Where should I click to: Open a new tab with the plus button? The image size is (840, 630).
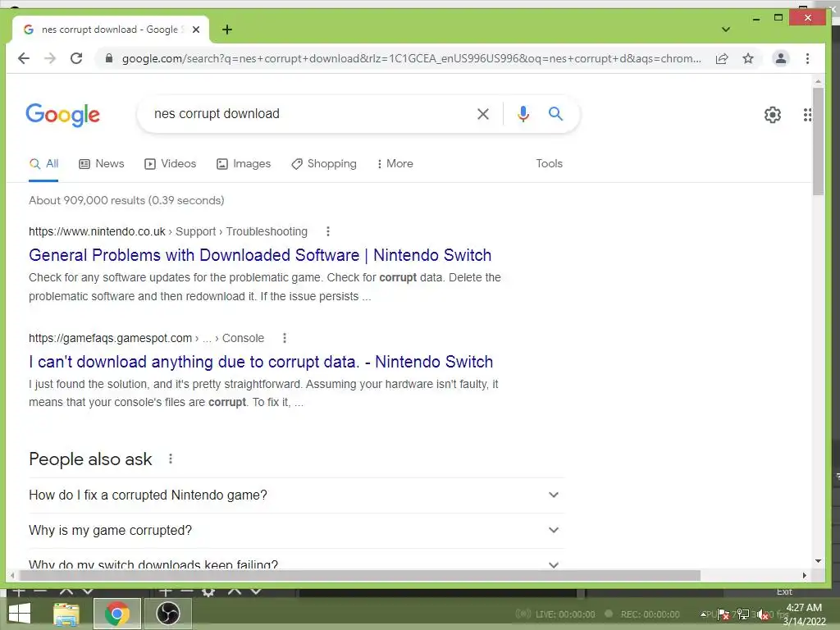tap(227, 30)
